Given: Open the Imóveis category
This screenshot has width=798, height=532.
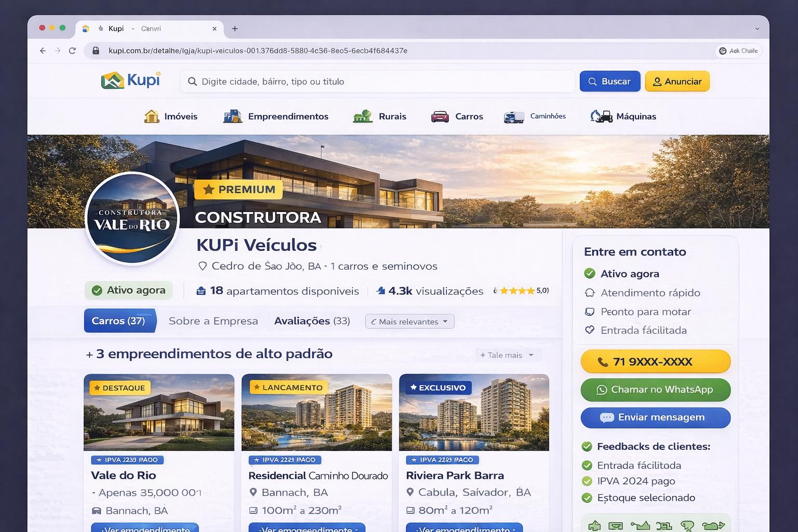Looking at the screenshot, I should coord(171,116).
